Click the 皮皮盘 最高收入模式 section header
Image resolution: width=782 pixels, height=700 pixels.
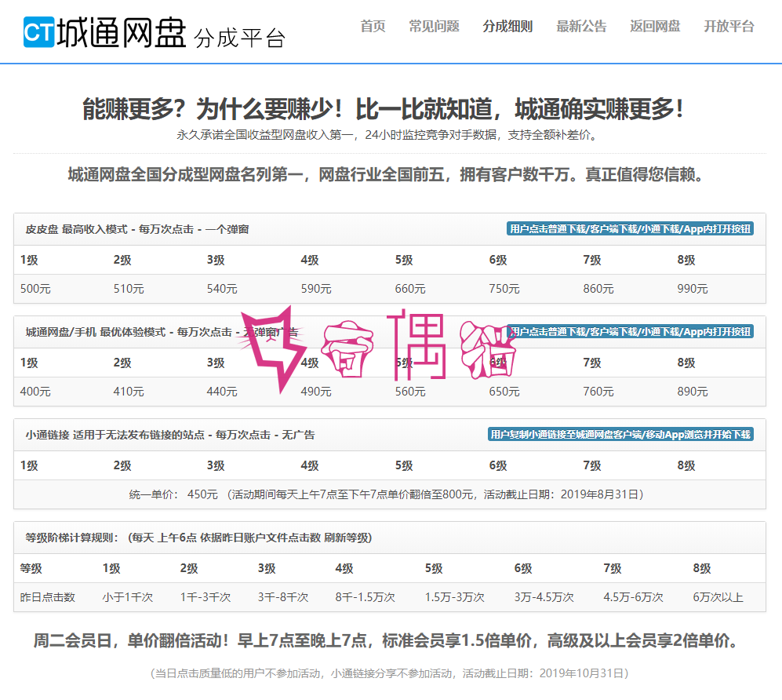(x=137, y=229)
